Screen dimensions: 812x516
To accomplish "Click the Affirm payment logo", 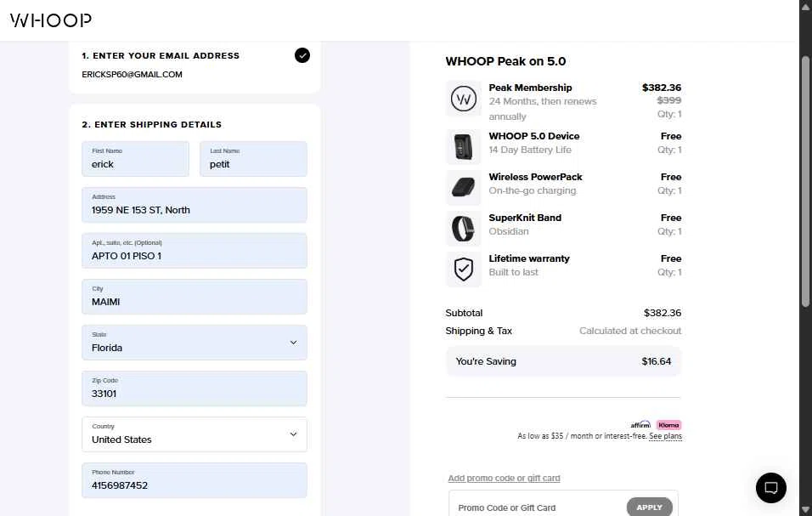I will click(640, 425).
